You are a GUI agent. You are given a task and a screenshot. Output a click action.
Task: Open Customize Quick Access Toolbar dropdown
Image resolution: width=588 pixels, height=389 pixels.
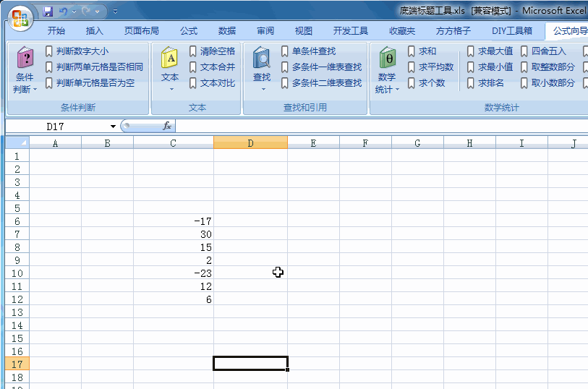pyautogui.click(x=115, y=12)
